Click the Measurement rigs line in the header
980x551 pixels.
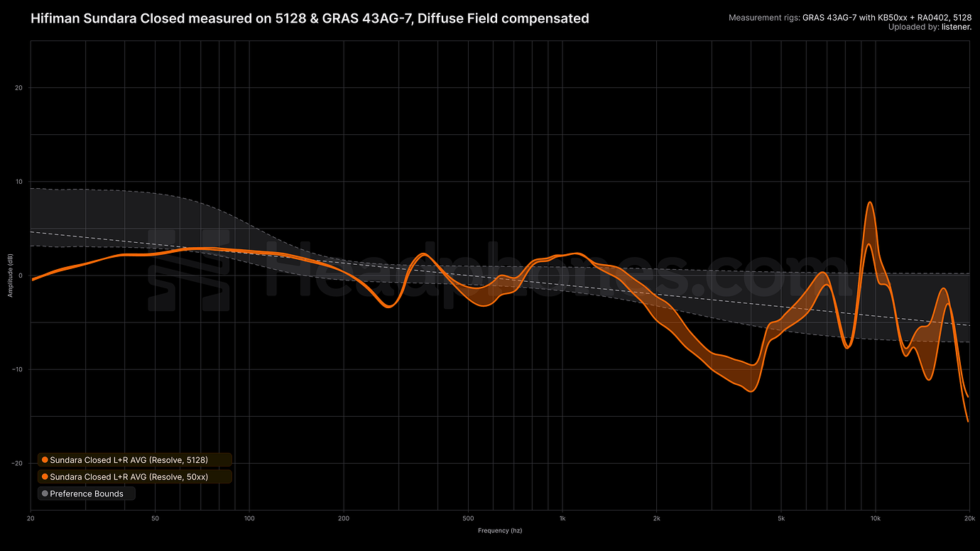[849, 17]
